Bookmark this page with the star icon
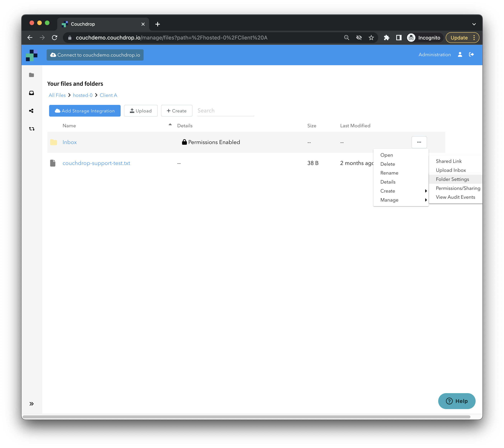504x448 pixels. click(371, 37)
